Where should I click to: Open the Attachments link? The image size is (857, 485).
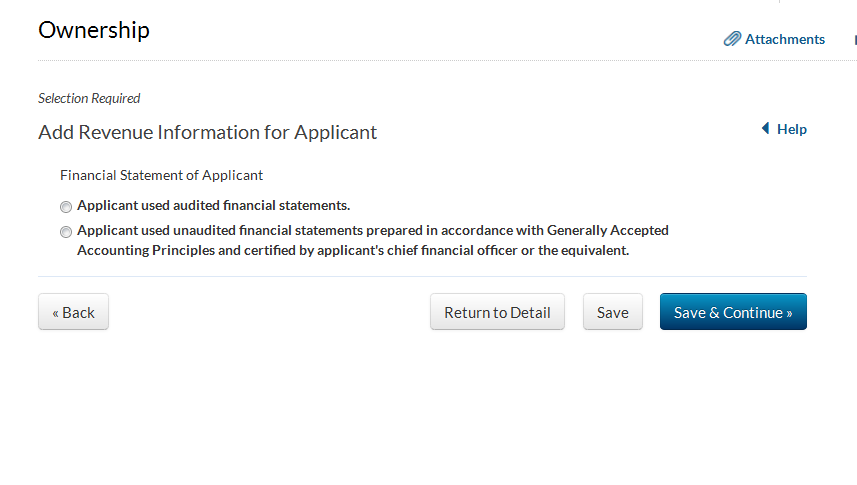pyautogui.click(x=784, y=40)
